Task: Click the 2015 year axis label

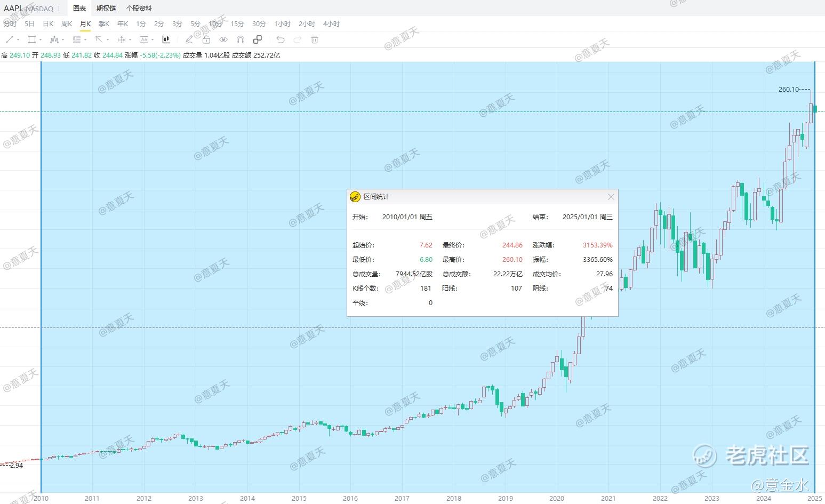Action: [x=299, y=499]
